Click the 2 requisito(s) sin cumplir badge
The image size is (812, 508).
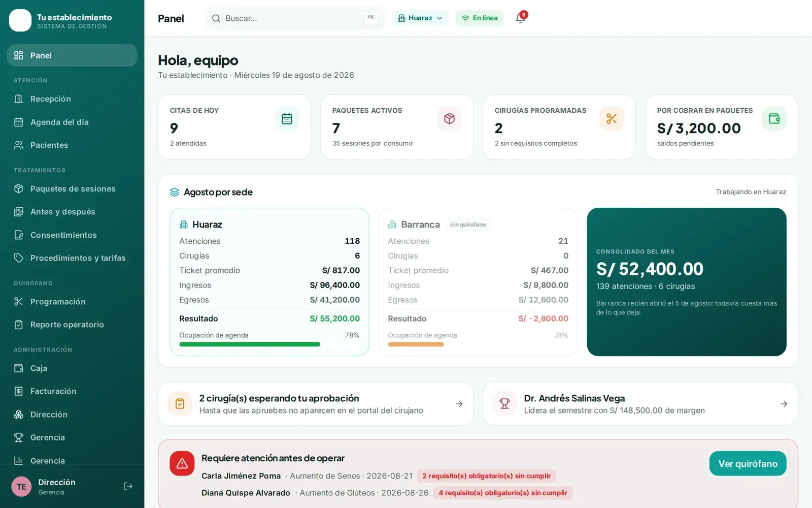pyautogui.click(x=487, y=476)
